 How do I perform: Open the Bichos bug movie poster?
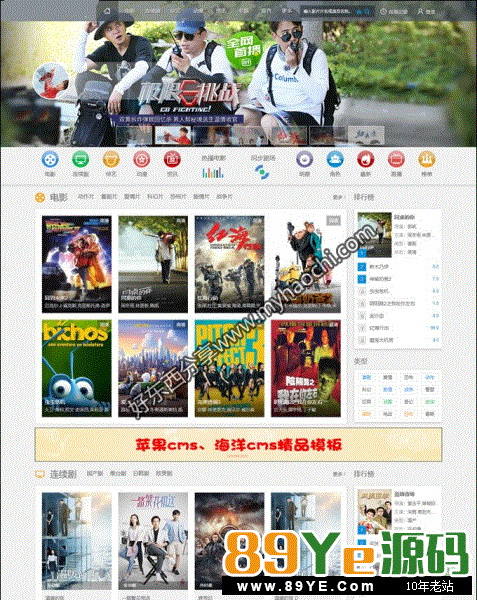(x=77, y=368)
